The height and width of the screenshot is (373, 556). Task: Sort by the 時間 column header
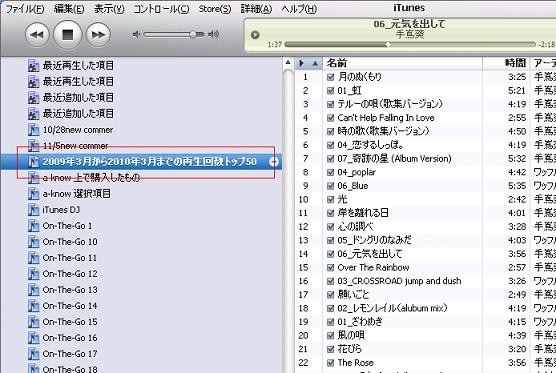pyautogui.click(x=506, y=63)
